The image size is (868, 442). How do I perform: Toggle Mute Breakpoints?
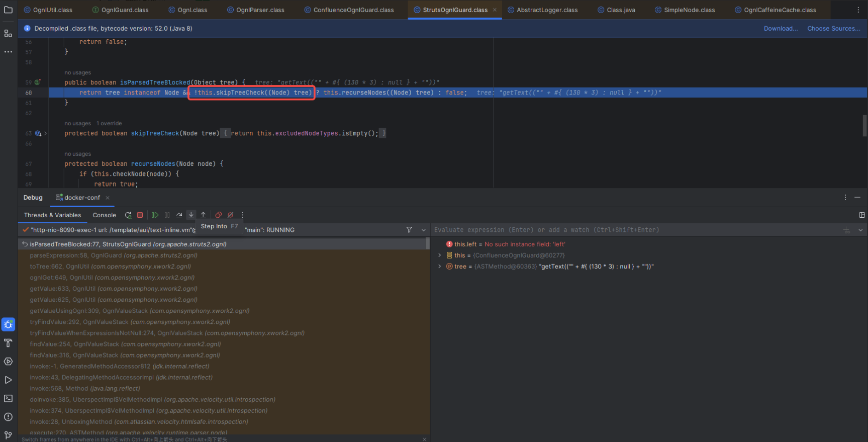pyautogui.click(x=230, y=215)
